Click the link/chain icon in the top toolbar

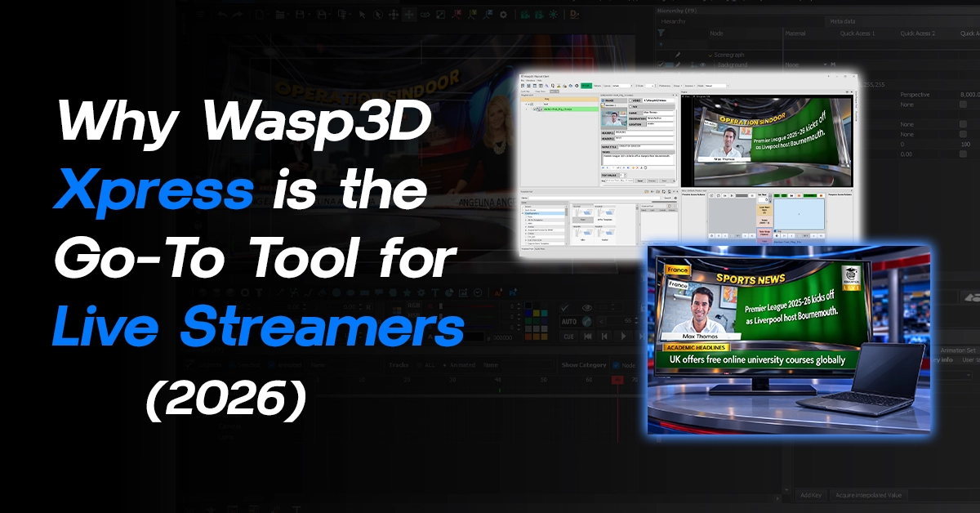point(425,14)
